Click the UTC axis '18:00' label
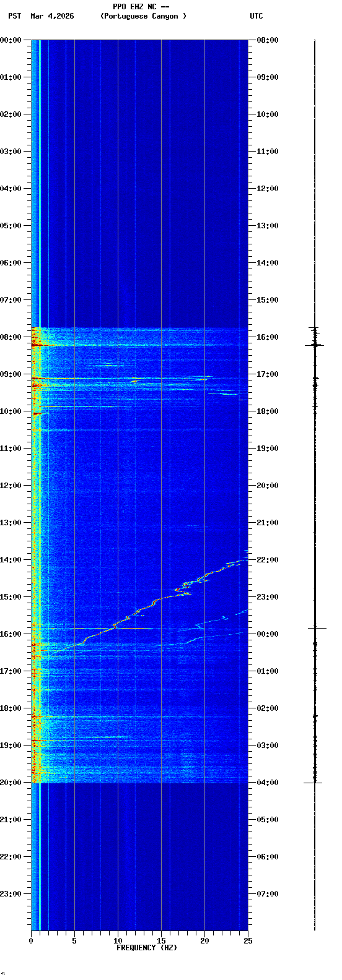342x980 pixels. coord(268,411)
